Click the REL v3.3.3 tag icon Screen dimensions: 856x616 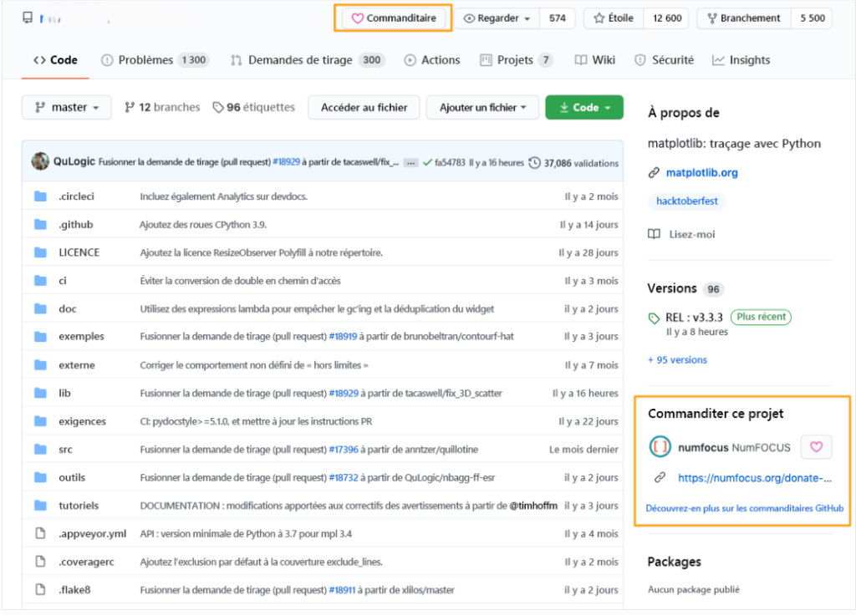coord(655,318)
